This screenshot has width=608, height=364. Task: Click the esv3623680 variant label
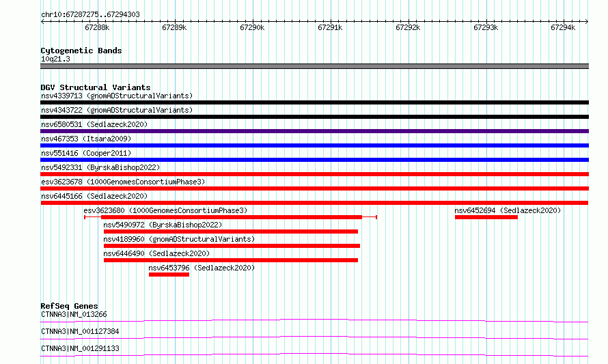click(x=165, y=210)
